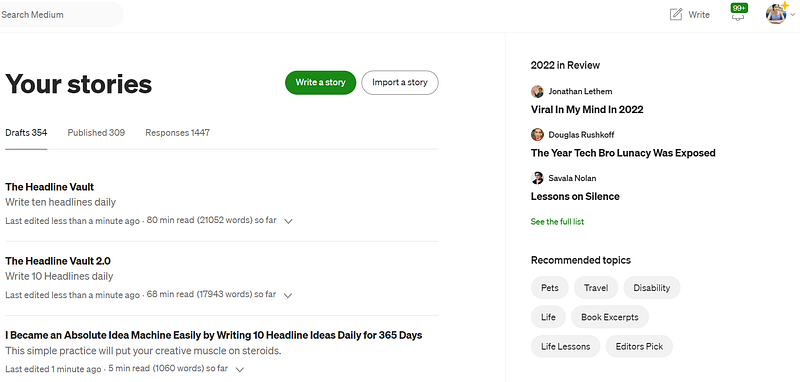Select the Editors Pick topic chip
Image resolution: width=800 pixels, height=382 pixels.
click(639, 347)
